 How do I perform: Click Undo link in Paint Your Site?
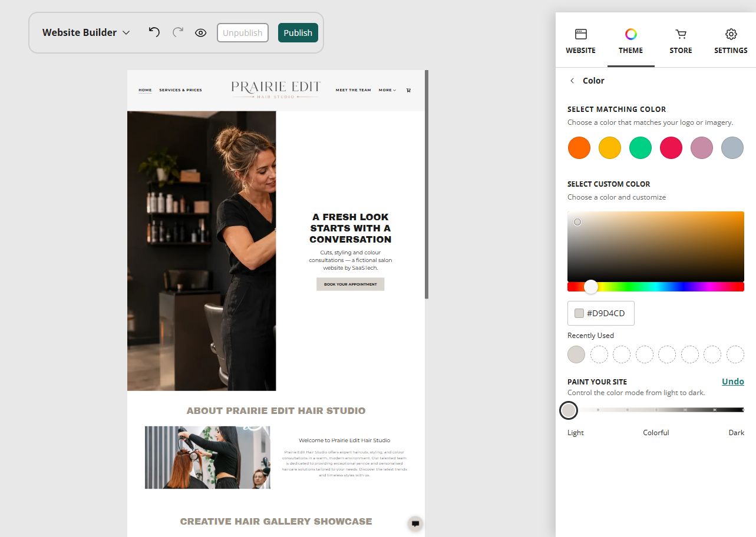[x=733, y=382]
